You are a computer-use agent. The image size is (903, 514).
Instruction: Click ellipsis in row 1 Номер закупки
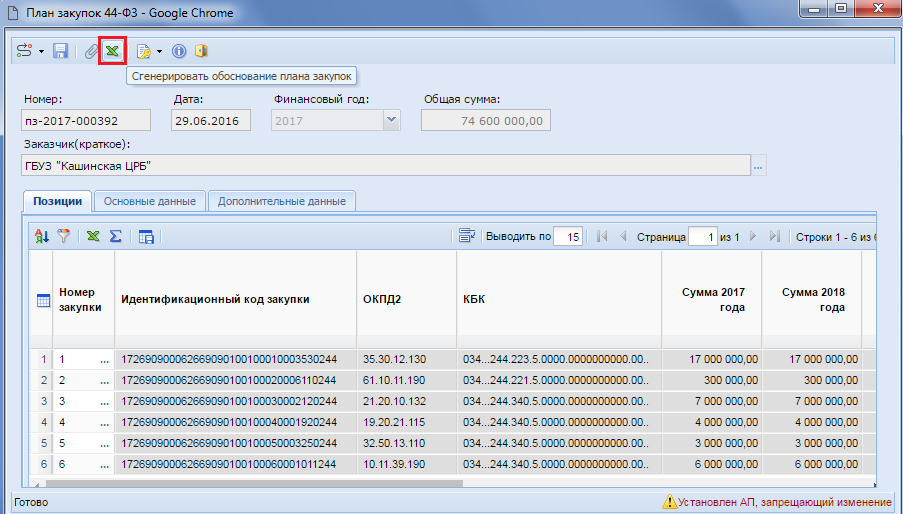pyautogui.click(x=103, y=359)
